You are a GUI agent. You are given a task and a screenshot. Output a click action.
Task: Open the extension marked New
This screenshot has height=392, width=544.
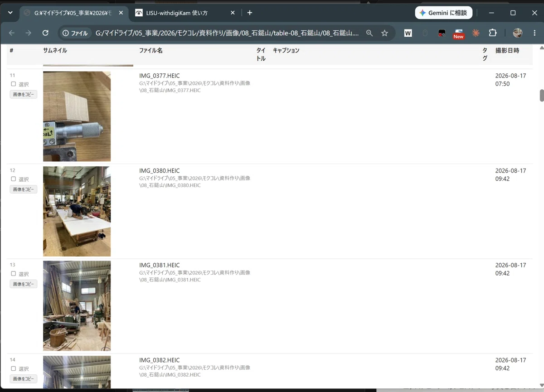[459, 34]
